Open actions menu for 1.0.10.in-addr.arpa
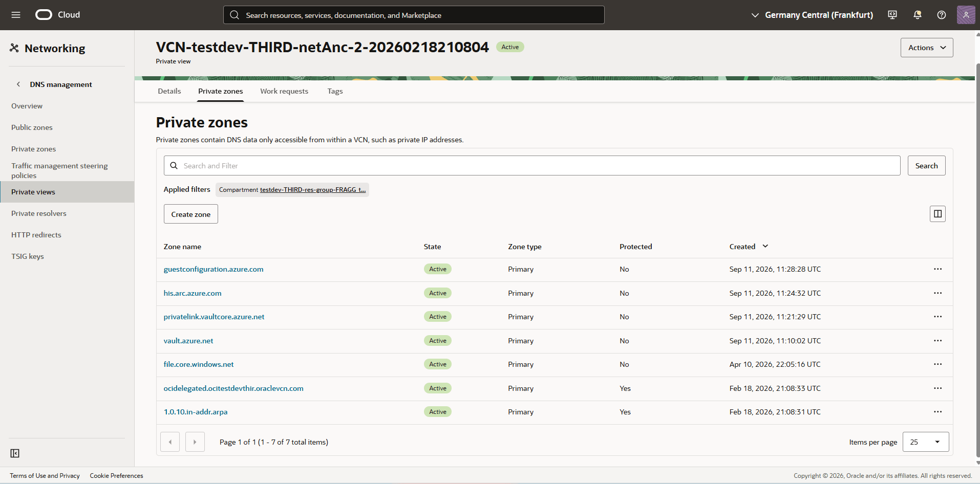Viewport: 980px width, 484px height. (938, 412)
